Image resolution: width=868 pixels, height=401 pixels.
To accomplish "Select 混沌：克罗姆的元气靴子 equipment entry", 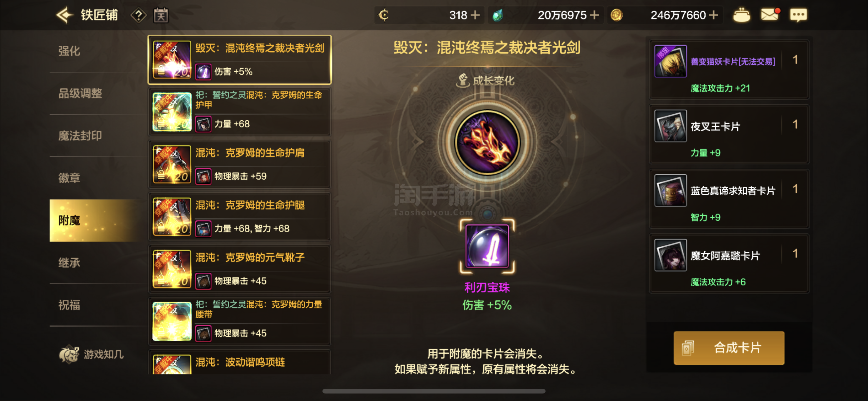I will 240,269.
